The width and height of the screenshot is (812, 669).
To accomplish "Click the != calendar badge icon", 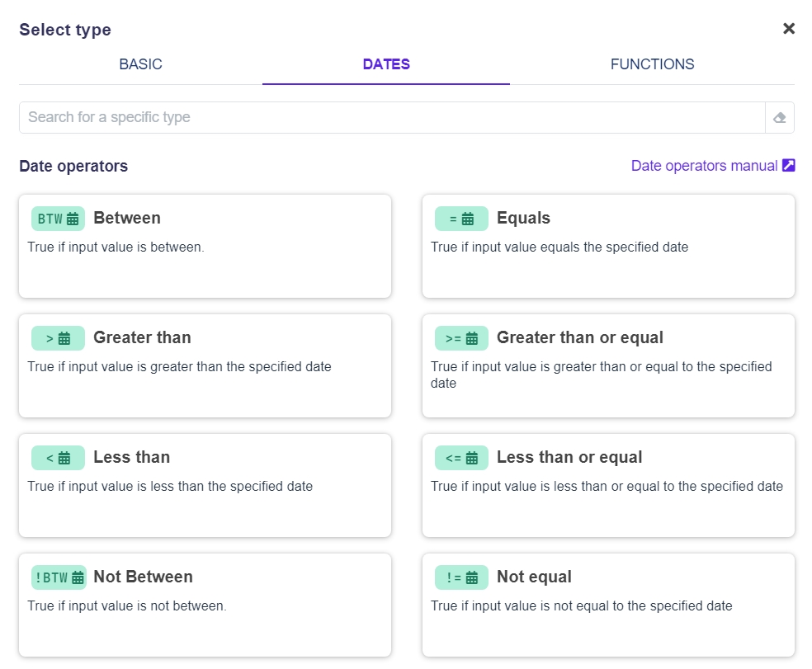I will [461, 577].
